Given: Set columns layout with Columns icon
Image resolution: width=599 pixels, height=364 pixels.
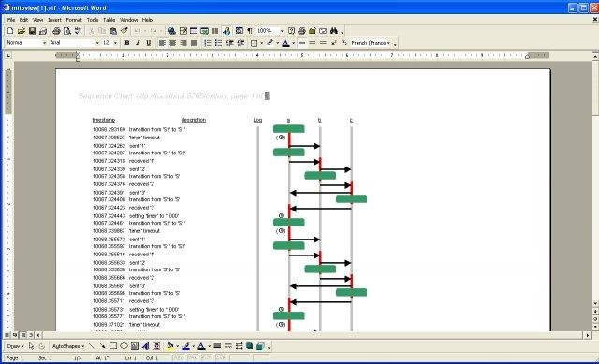Looking at the screenshot, I should coord(215,31).
